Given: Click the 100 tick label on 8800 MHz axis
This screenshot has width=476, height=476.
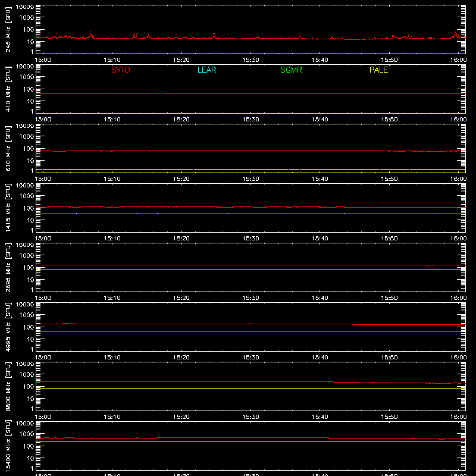Looking at the screenshot, I should tap(29, 387).
